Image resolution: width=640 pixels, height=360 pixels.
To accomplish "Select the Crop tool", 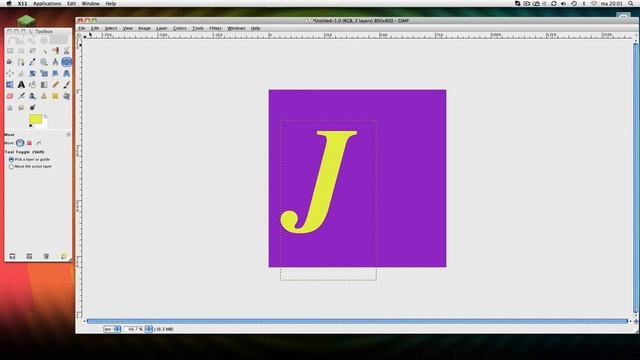I will click(21, 73).
